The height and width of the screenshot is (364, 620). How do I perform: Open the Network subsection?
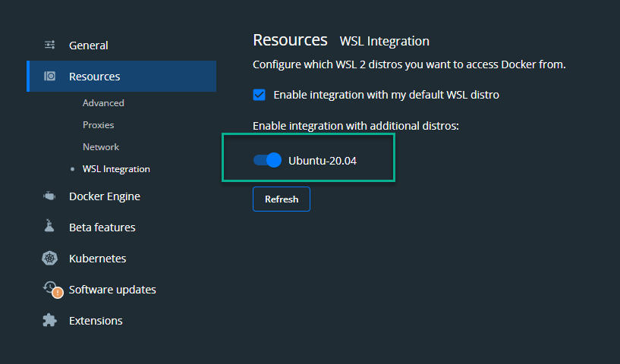point(101,147)
